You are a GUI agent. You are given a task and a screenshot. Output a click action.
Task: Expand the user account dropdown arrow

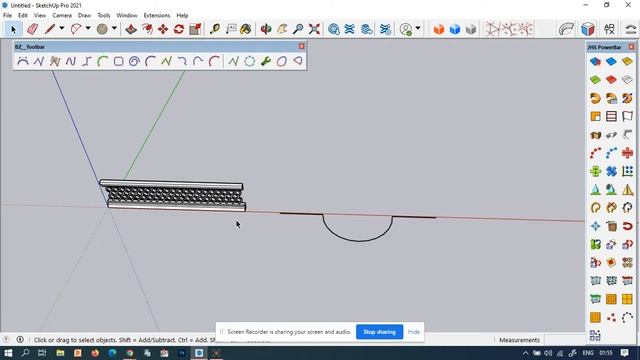coord(418,28)
